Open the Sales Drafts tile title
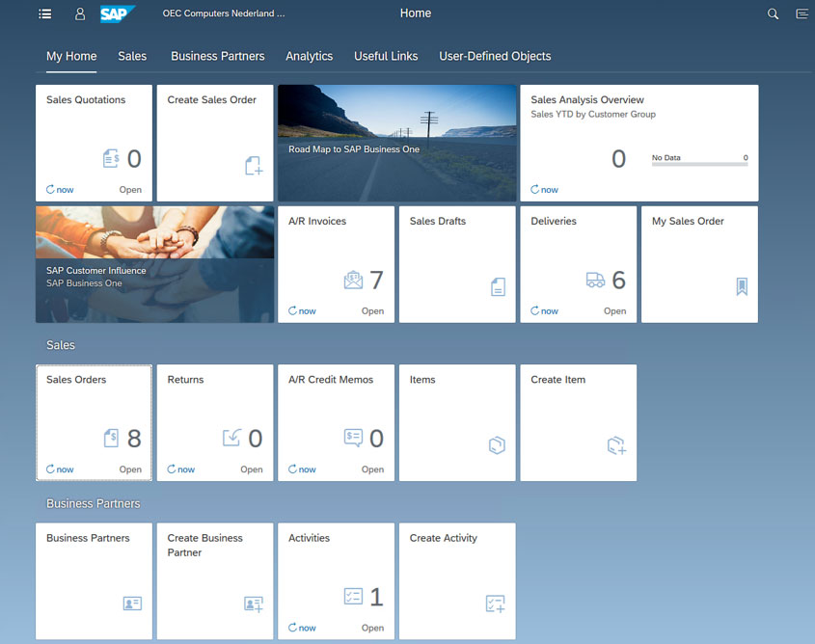815x644 pixels. click(438, 221)
